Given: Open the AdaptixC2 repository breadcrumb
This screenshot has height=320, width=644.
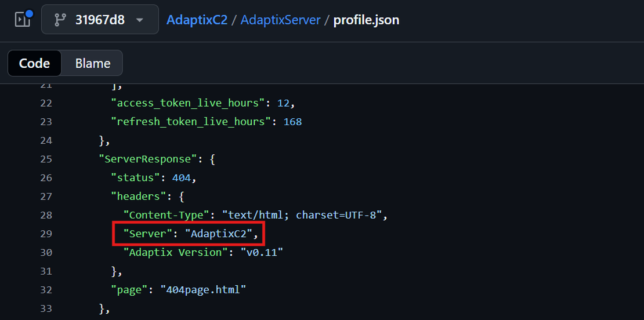Looking at the screenshot, I should coord(197,20).
